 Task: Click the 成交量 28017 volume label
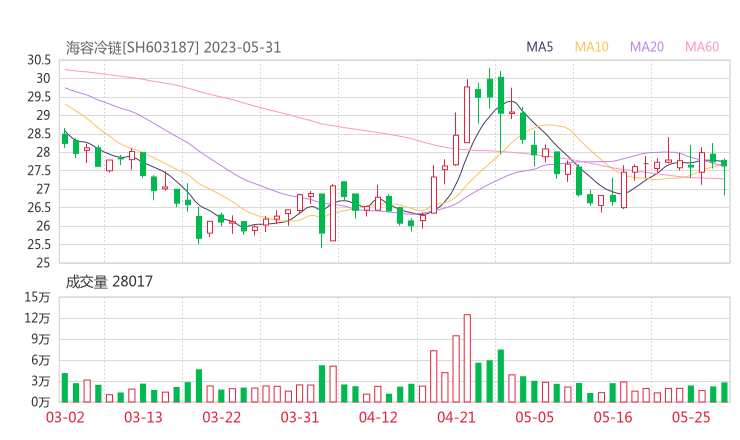click(109, 282)
